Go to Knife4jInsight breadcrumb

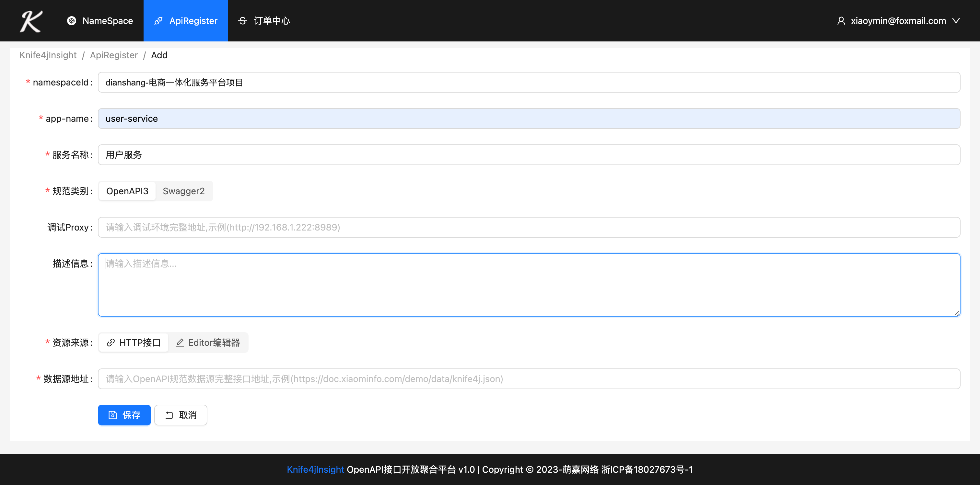point(48,55)
